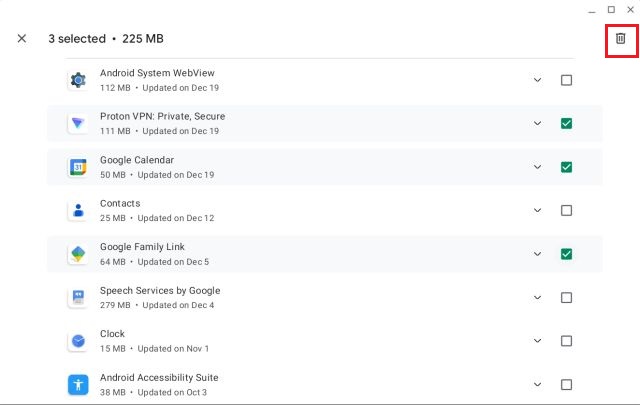640x405 pixels.
Task: Maximize the app window
Action: [x=611, y=9]
